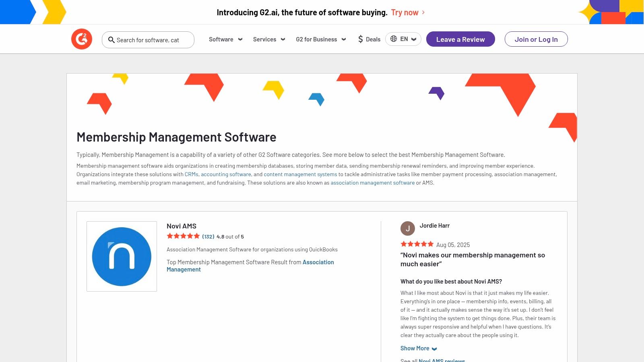This screenshot has width=644, height=362.
Task: Click the Novi AMS star rating
Action: pyautogui.click(x=183, y=236)
